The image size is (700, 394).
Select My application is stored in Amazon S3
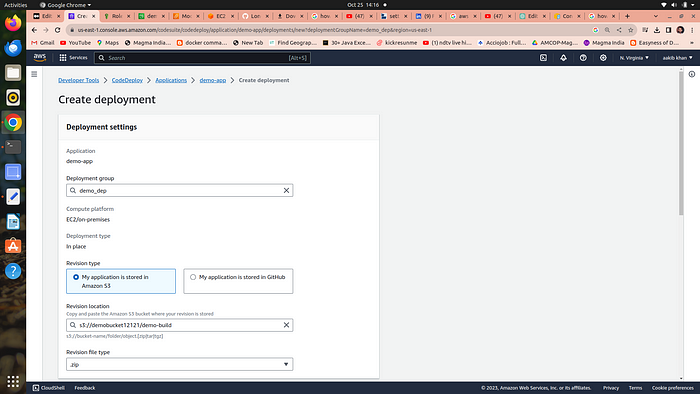coord(121,281)
